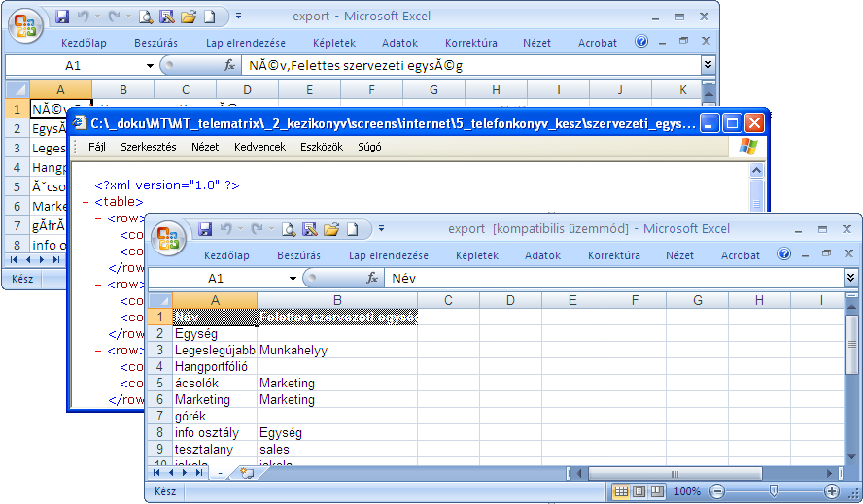Viewport: 863px width, 504px height.
Task: Click the Office button in front Excel window
Action: pos(169,238)
